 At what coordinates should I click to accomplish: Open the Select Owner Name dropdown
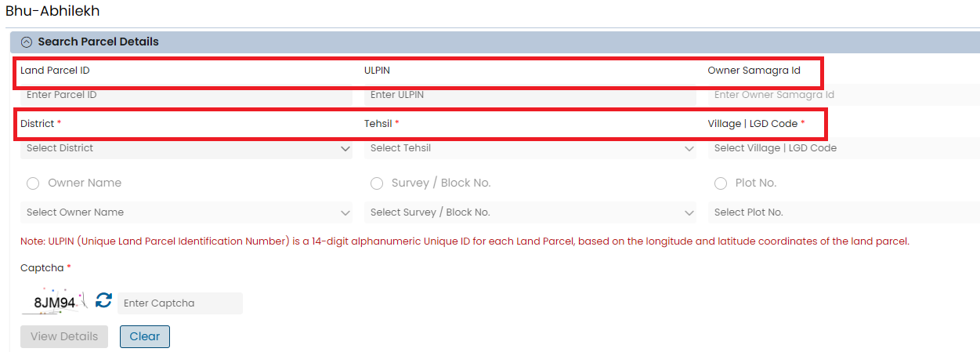[186, 212]
